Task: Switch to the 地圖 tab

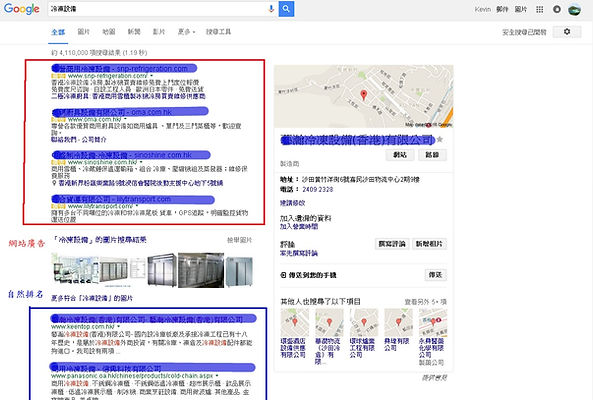Action: [109, 32]
